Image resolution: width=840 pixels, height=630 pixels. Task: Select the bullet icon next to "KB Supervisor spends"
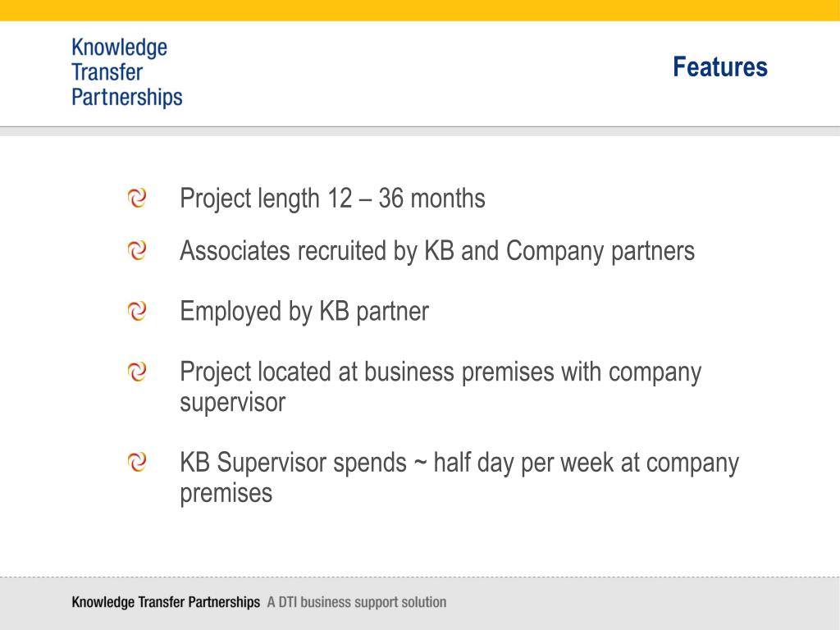click(x=137, y=463)
